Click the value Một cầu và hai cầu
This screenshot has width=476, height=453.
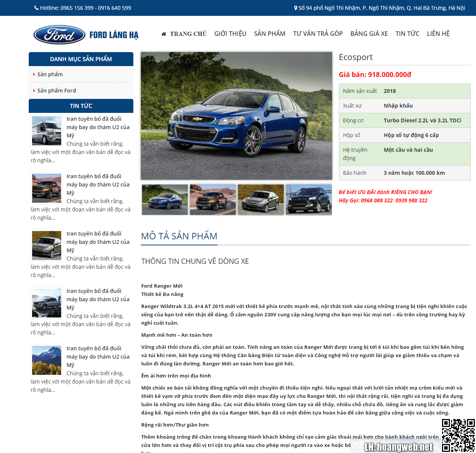[408, 150]
